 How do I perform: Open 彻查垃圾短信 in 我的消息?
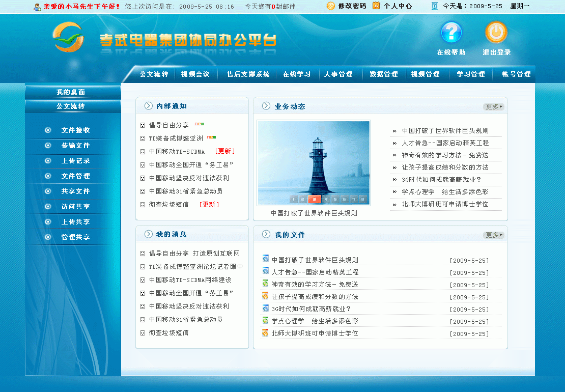(168, 333)
